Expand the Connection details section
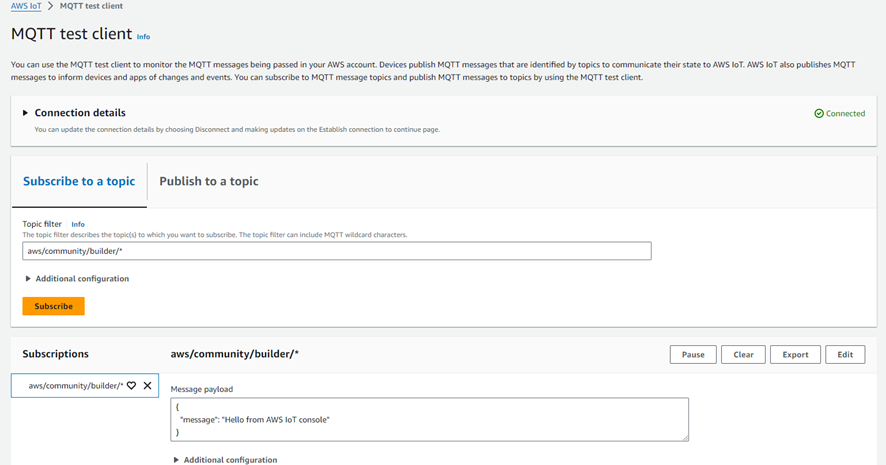Screen dimensions: 886x465 25,113
